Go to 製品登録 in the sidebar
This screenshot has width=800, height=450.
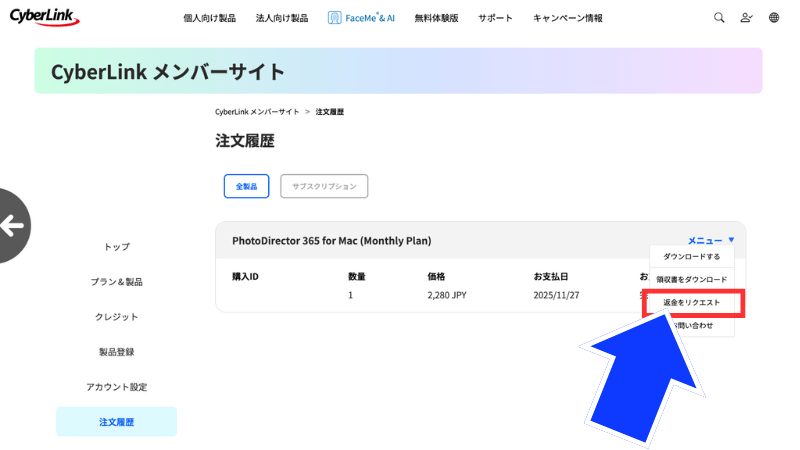[117, 352]
